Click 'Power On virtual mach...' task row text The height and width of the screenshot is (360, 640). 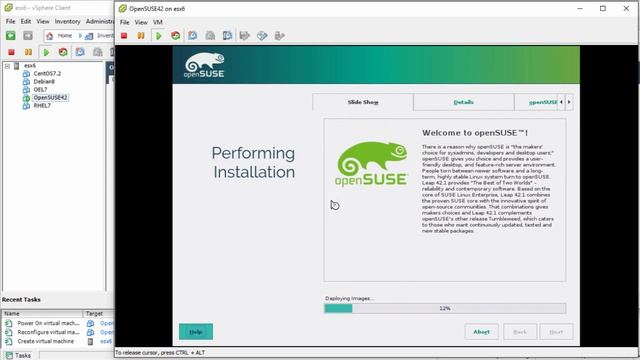48,323
